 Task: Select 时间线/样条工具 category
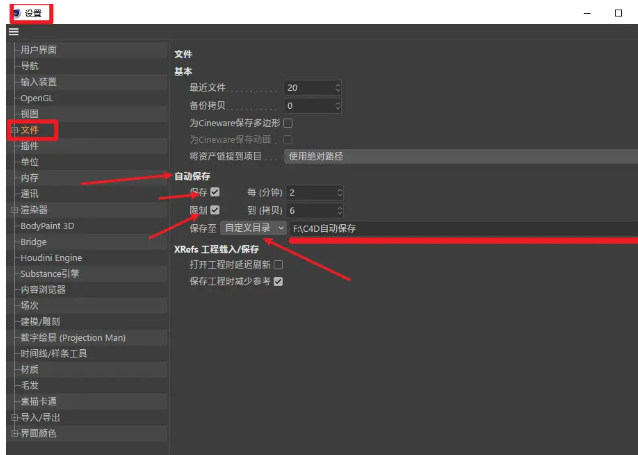[x=54, y=354]
